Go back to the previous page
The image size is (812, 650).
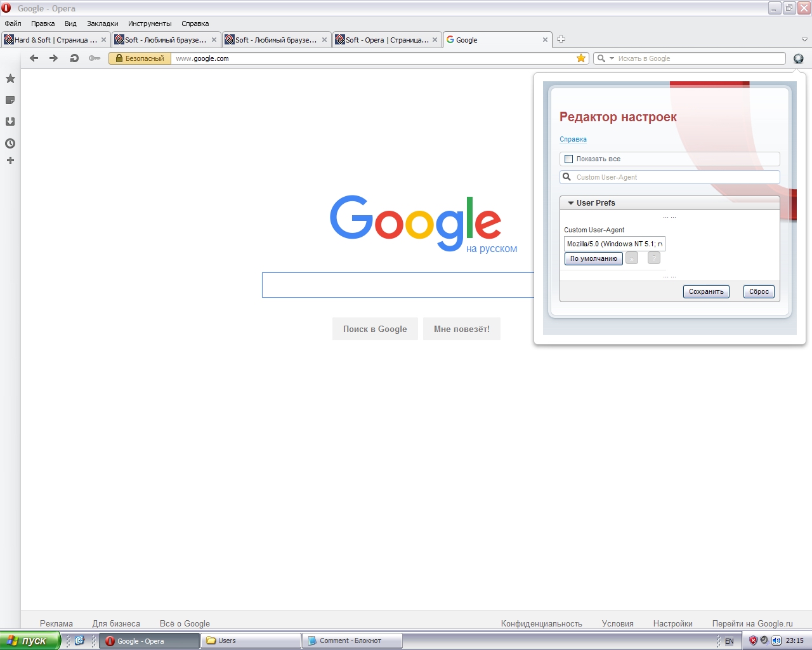pos(34,58)
